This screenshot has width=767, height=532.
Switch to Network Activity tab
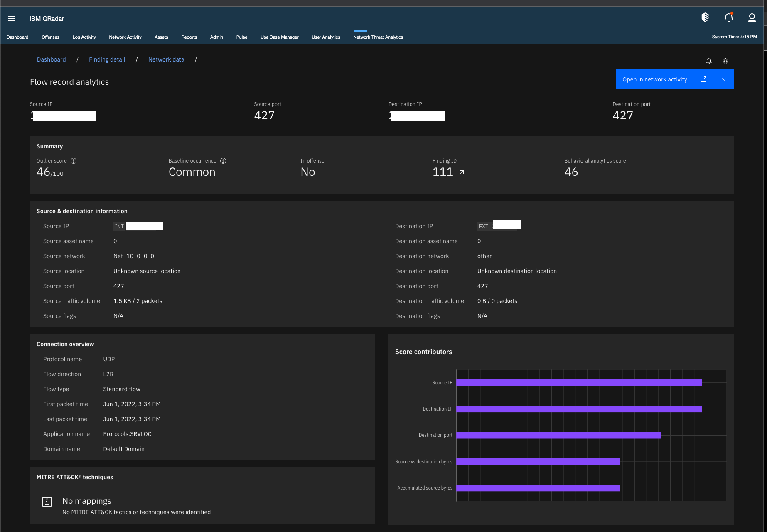pyautogui.click(x=125, y=37)
